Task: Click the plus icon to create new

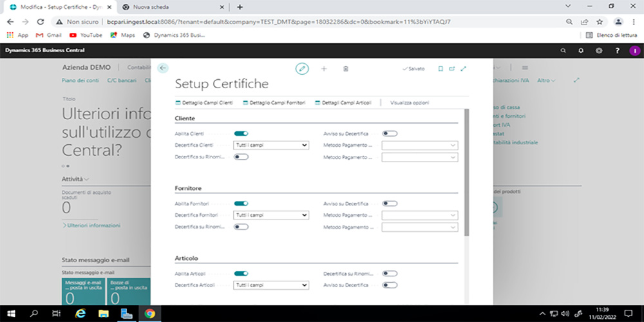Action: 324,68
